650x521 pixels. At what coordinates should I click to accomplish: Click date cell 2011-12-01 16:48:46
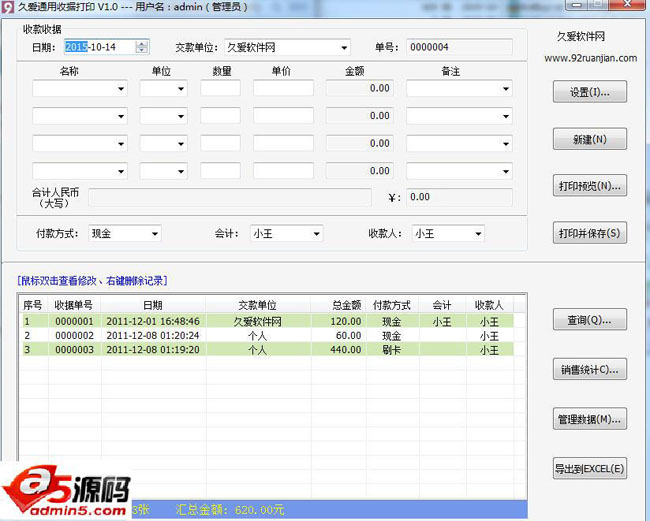coord(153,321)
